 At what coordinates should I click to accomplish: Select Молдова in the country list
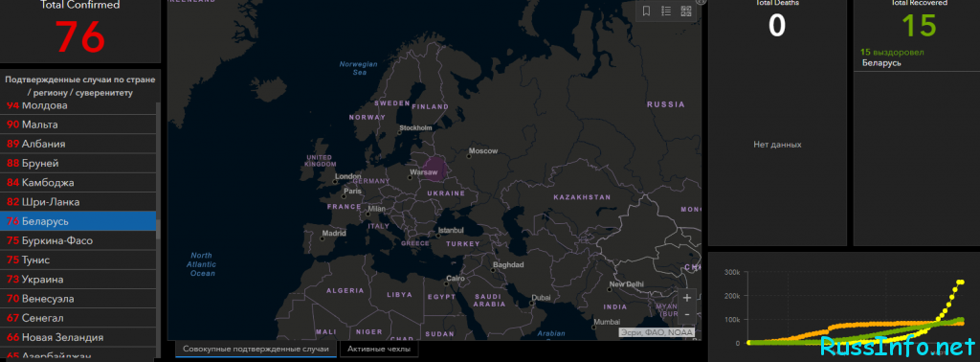tap(78, 105)
